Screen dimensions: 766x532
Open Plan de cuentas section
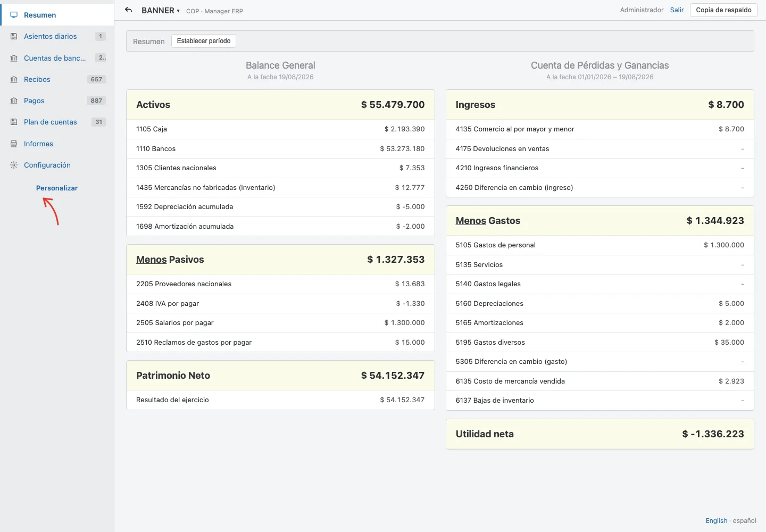57,122
